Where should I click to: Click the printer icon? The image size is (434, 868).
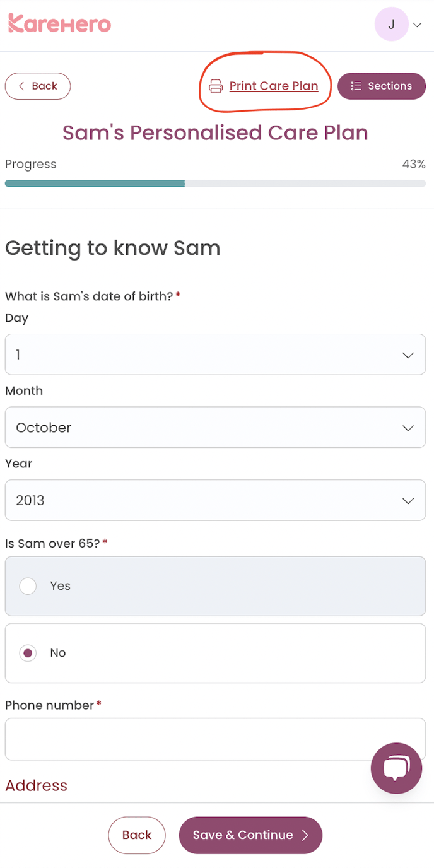coord(216,86)
